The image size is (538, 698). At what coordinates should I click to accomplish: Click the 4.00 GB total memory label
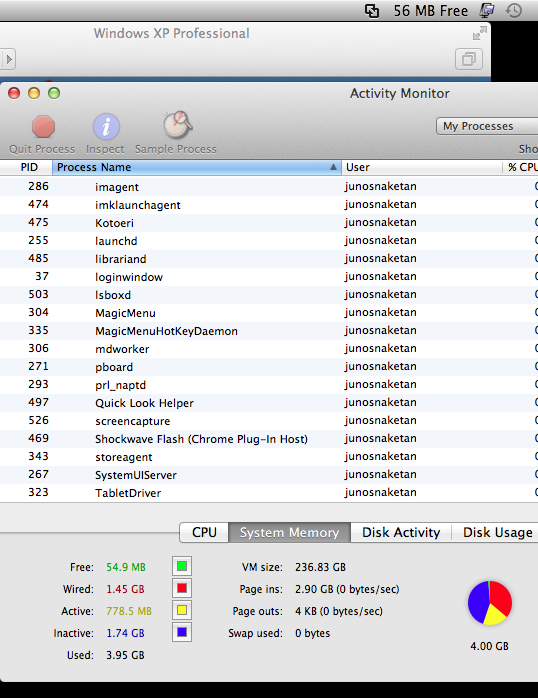pyautogui.click(x=489, y=646)
